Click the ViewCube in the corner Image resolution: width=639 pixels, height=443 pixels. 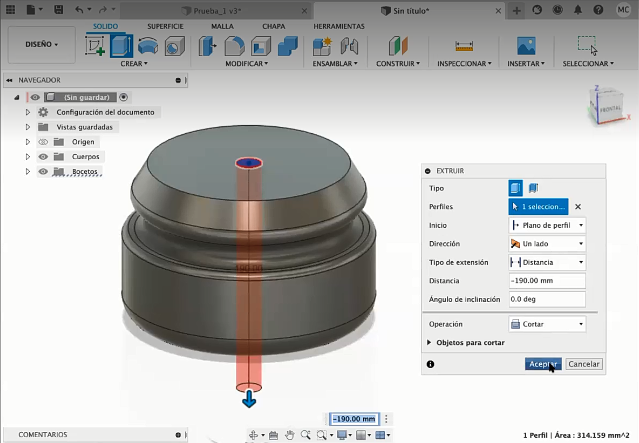[x=608, y=105]
